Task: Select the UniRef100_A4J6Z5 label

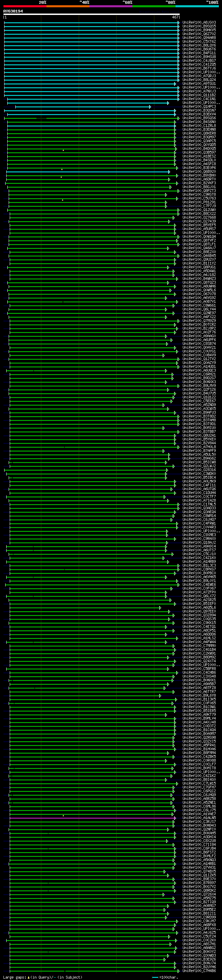Action: (x=199, y=932)
